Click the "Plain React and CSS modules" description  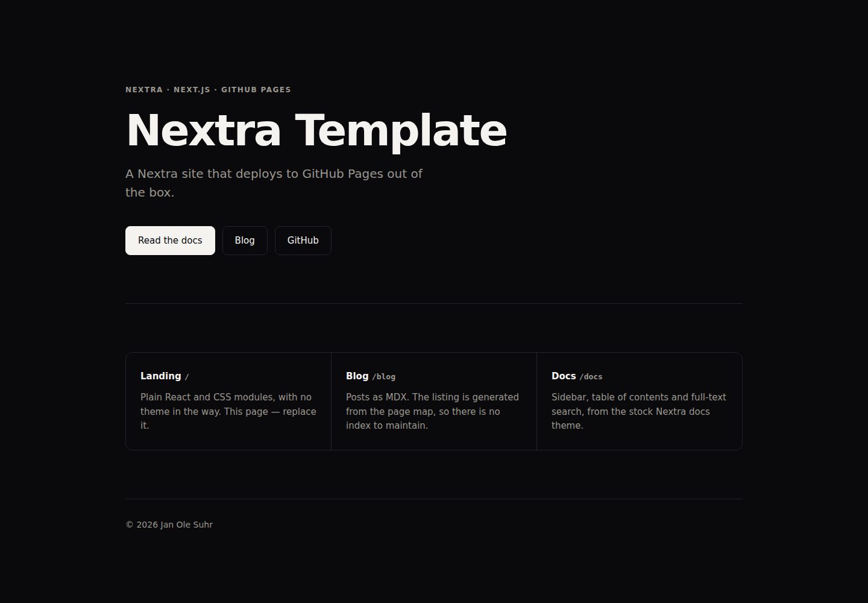[228, 411]
